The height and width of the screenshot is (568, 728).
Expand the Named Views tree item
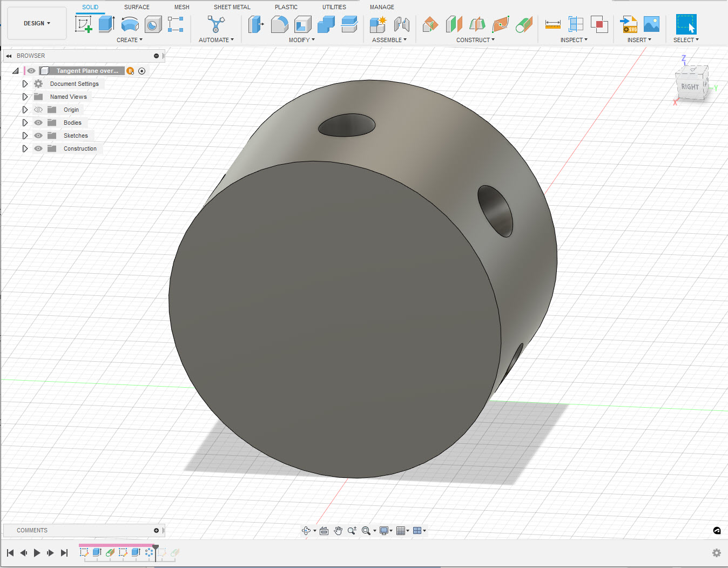[25, 96]
